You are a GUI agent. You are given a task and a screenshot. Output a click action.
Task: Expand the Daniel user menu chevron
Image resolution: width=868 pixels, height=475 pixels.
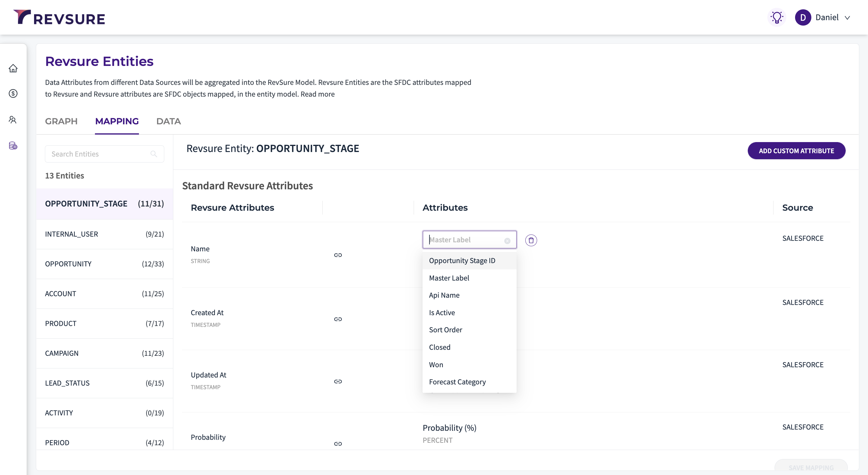click(x=847, y=18)
